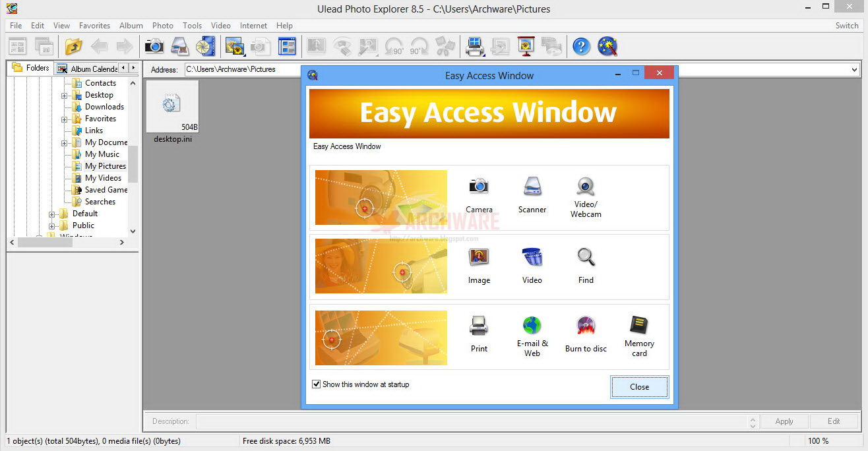Screen dimensions: 868x451
Task: Expand the Default user folder node
Action: coord(52,214)
